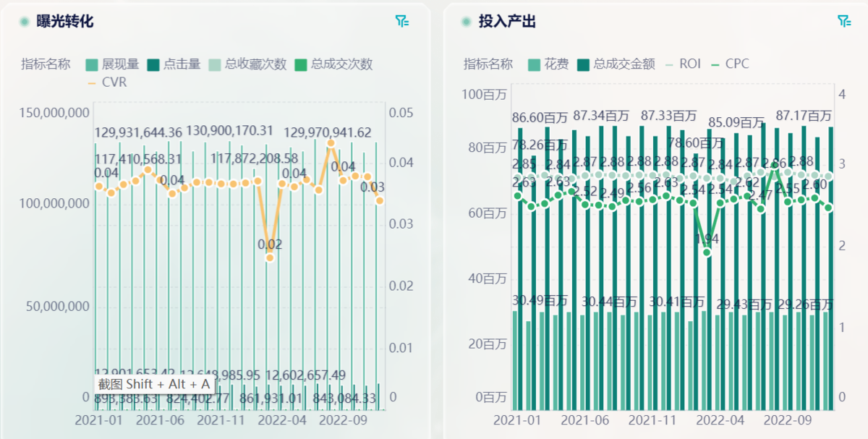Click the ROI line marker in legend
Viewport: 868px width, 439px height.
click(668, 64)
